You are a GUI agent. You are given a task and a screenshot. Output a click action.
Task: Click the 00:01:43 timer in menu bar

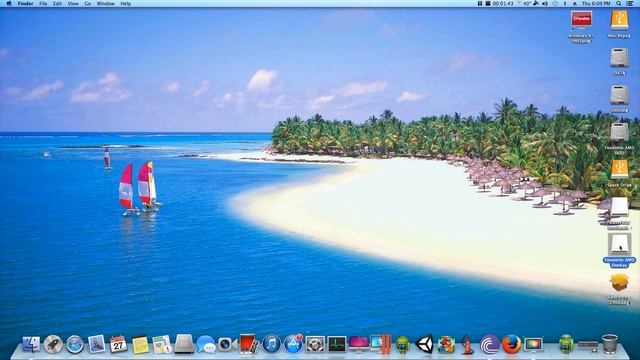coord(502,3)
